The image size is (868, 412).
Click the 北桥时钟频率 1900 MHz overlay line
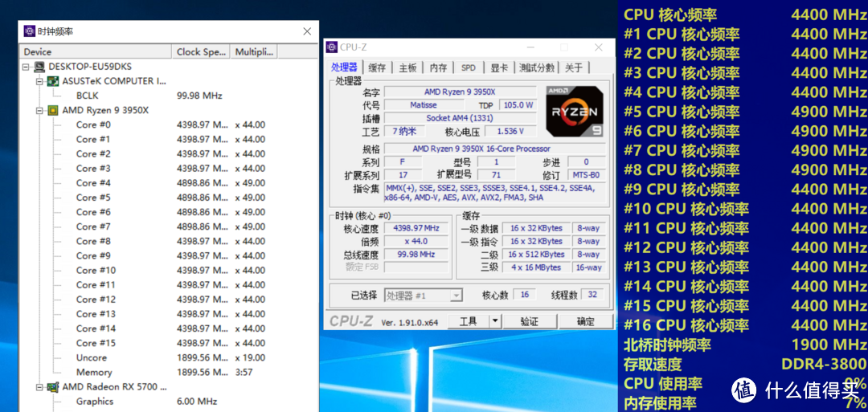(x=745, y=345)
